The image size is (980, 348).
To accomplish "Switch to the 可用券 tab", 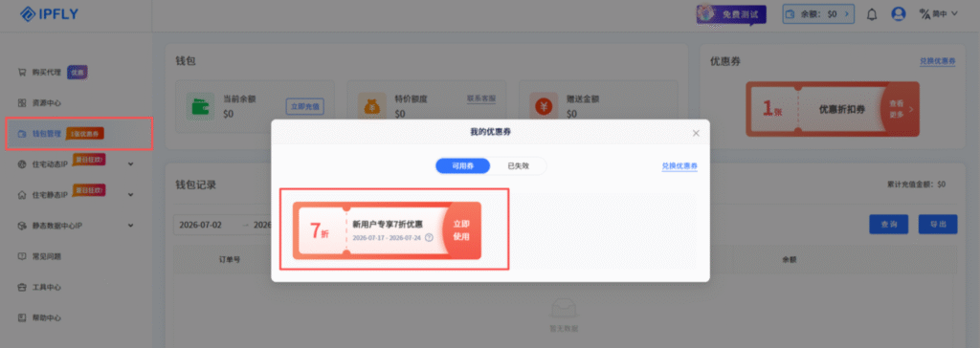I will tap(462, 166).
